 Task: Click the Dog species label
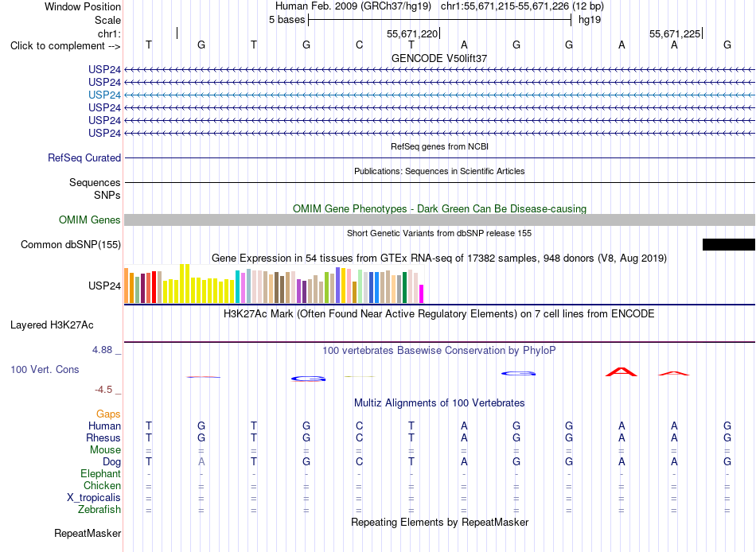coord(111,462)
